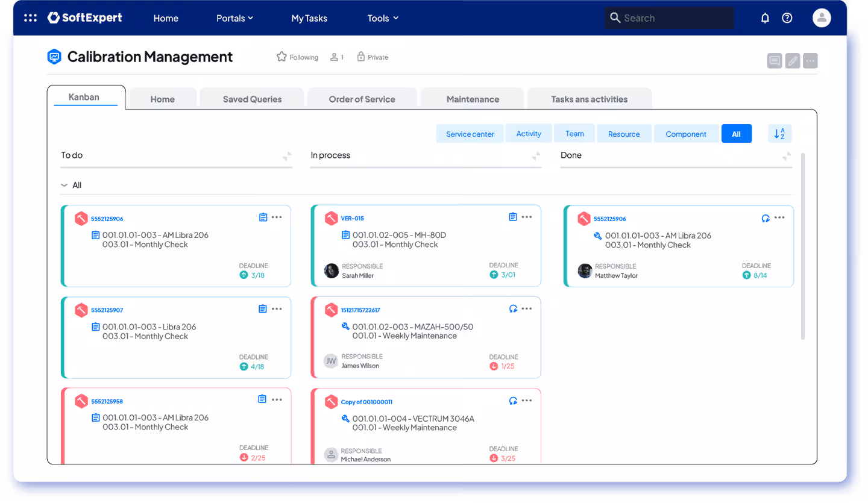Click Sarah Miller's avatar
868x503 pixels.
[331, 271]
